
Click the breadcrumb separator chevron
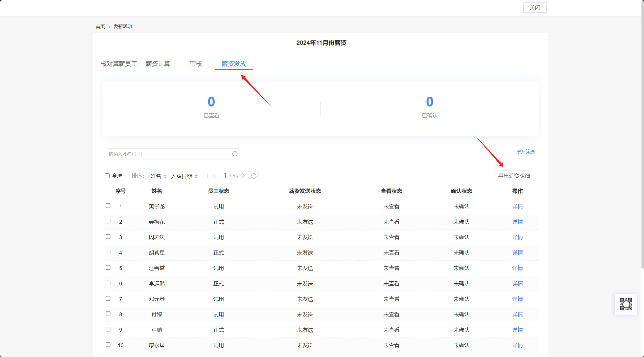109,27
